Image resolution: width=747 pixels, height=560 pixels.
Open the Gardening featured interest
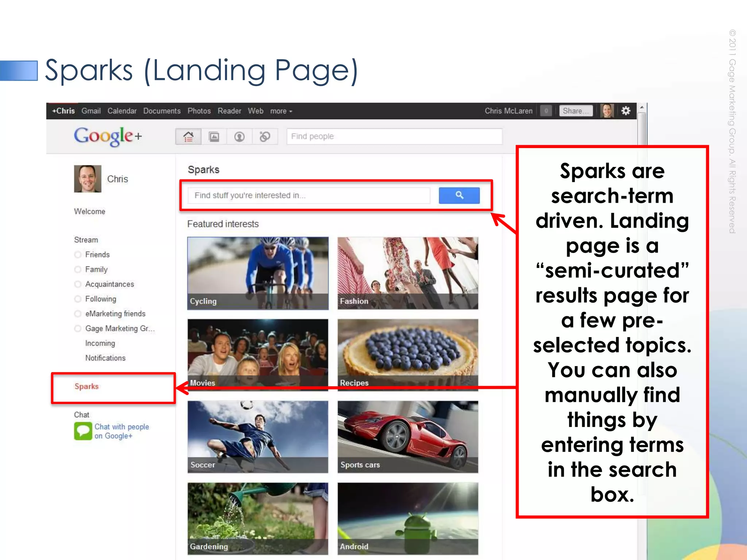point(258,518)
